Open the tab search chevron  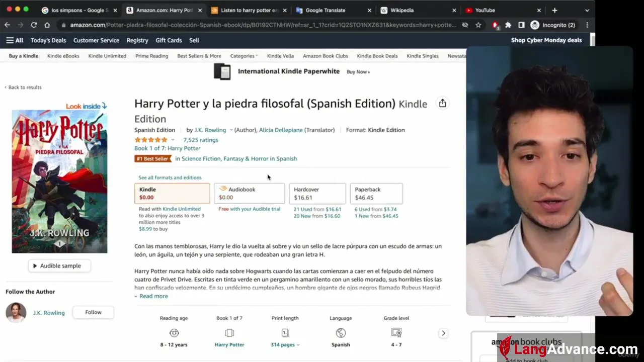click(587, 10)
